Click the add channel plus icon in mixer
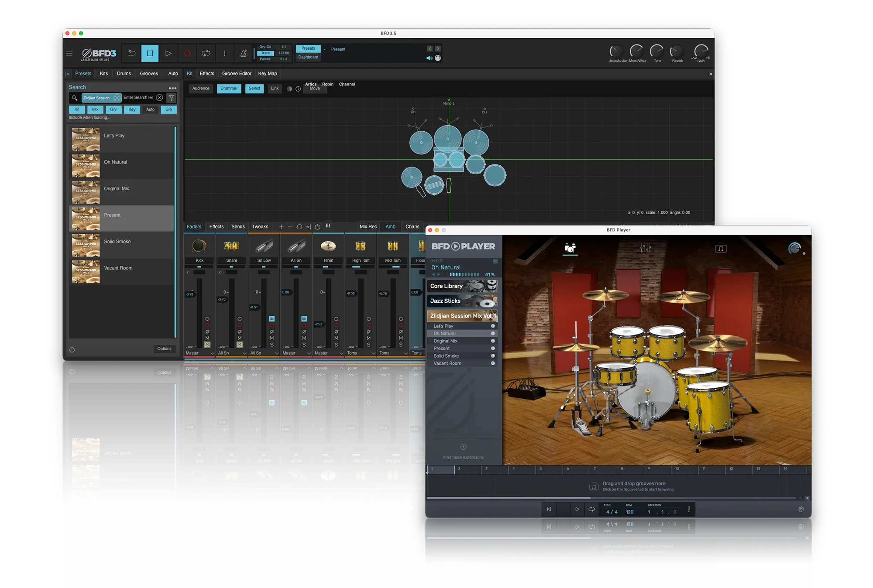 (x=282, y=227)
